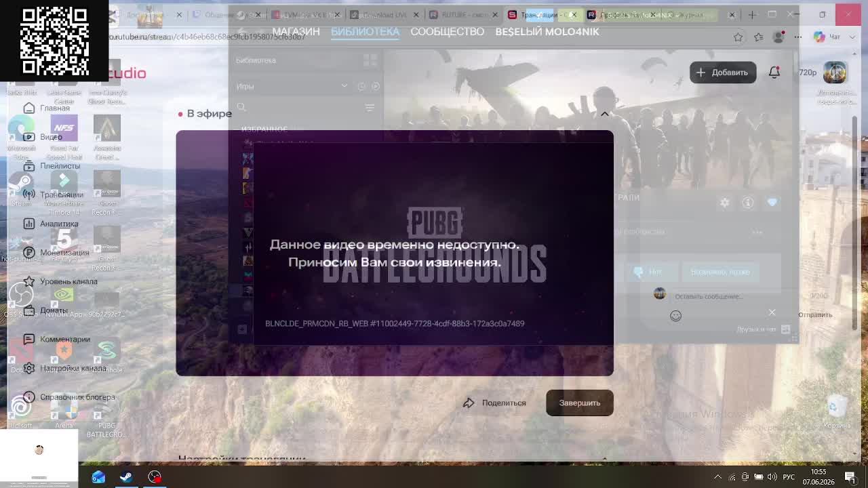This screenshot has width=868, height=488.
Task: Expand the chevron next to Чат
Action: [x=852, y=37]
